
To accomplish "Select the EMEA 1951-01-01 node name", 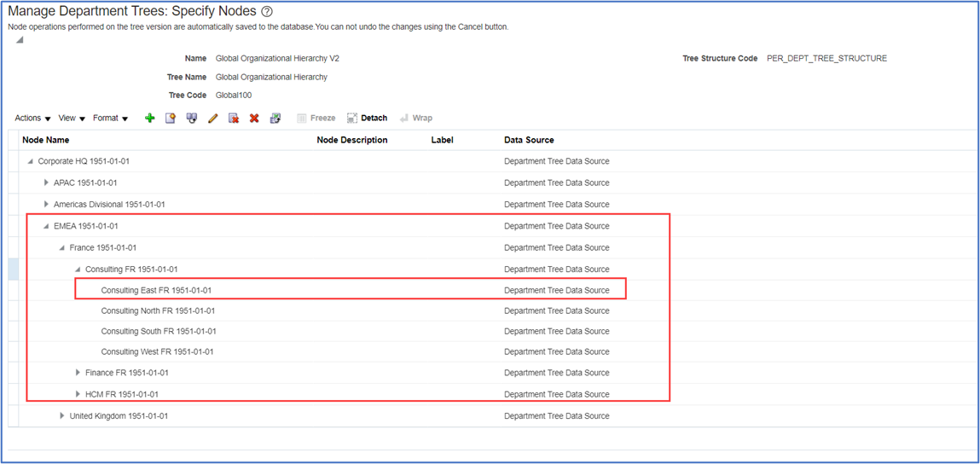I will (x=85, y=226).
